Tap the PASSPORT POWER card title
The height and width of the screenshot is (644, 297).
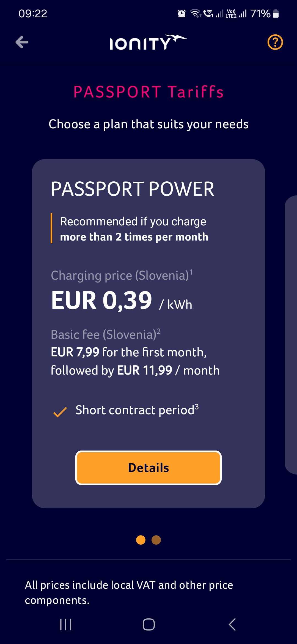tap(133, 189)
